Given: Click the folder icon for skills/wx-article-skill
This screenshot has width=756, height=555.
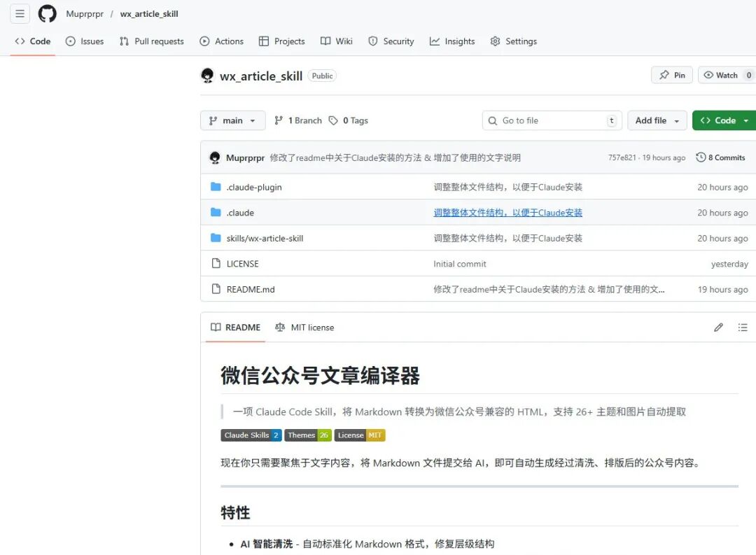Looking at the screenshot, I should (216, 238).
